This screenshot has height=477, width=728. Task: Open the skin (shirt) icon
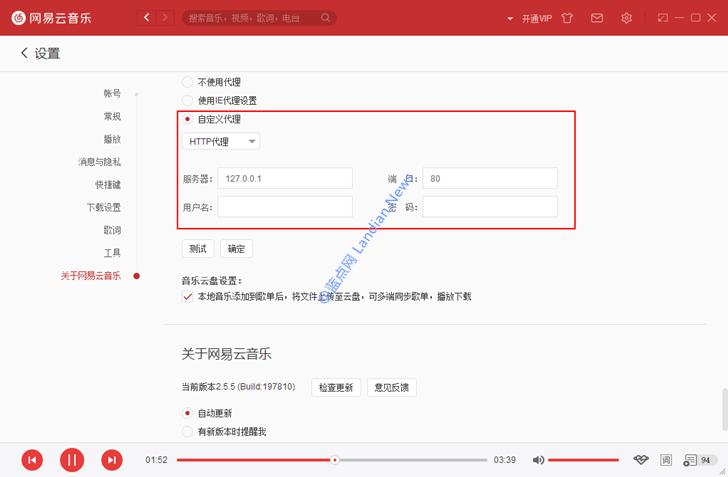(x=567, y=18)
